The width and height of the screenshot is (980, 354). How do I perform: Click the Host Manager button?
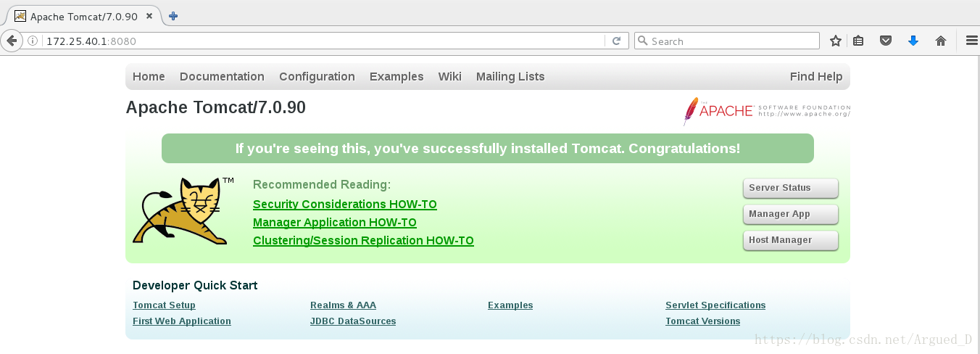791,240
